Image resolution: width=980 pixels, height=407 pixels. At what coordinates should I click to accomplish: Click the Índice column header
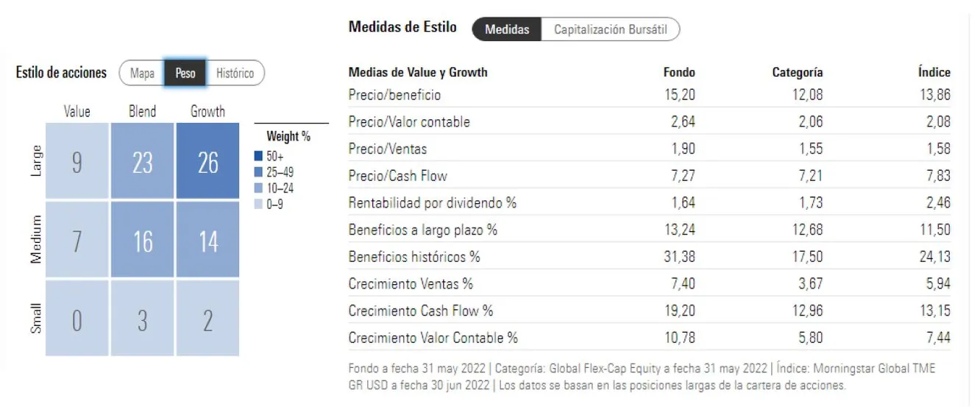(x=934, y=72)
